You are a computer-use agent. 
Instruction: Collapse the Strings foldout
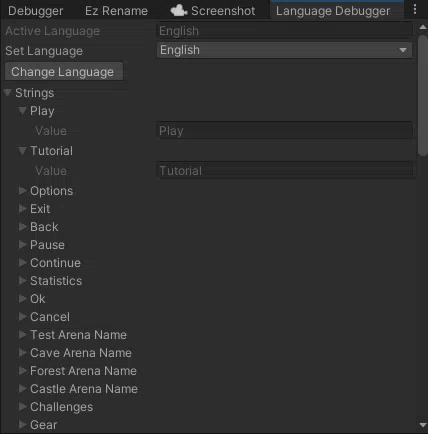8,93
